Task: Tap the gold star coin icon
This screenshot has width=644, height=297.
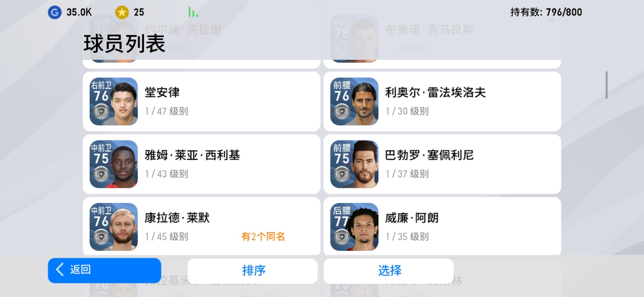Action: point(122,12)
